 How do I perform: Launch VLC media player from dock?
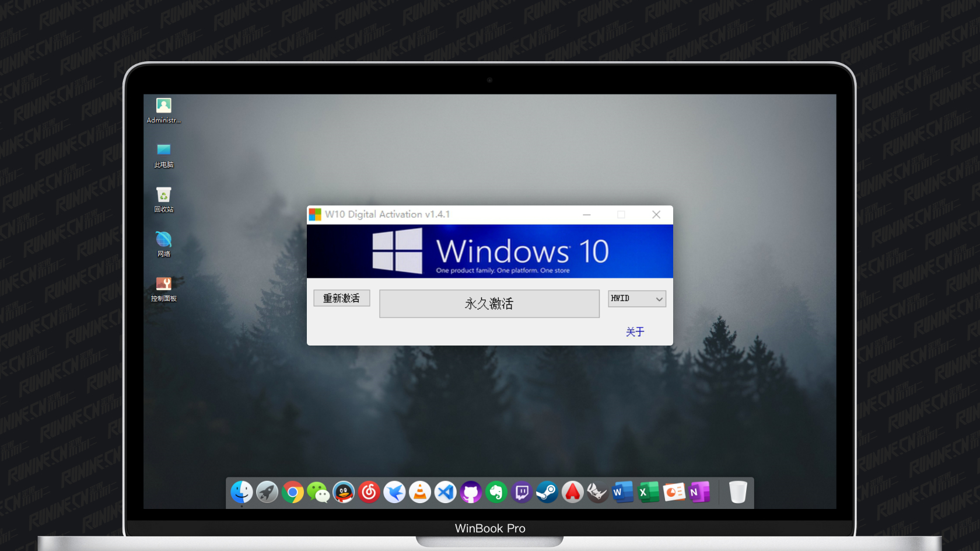pyautogui.click(x=420, y=492)
